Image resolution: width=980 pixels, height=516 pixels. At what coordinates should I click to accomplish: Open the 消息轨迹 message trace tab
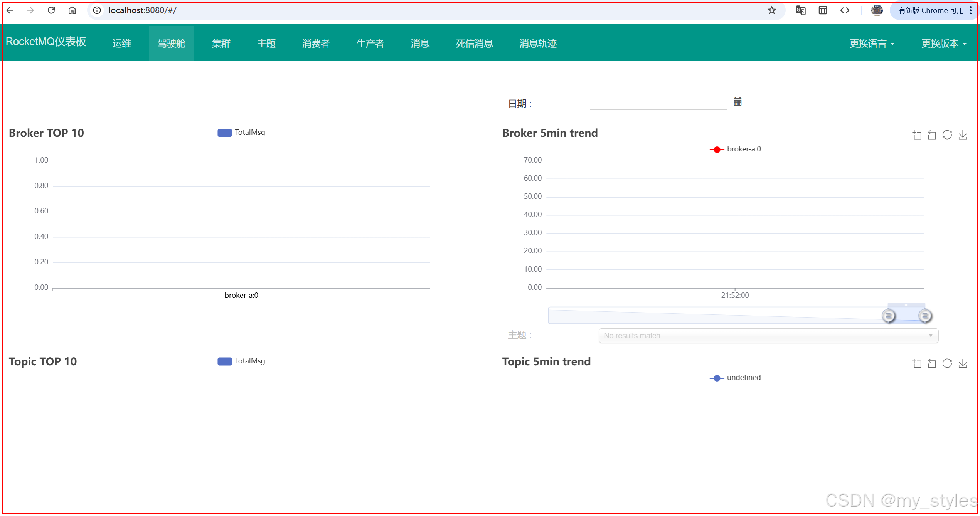coord(537,44)
